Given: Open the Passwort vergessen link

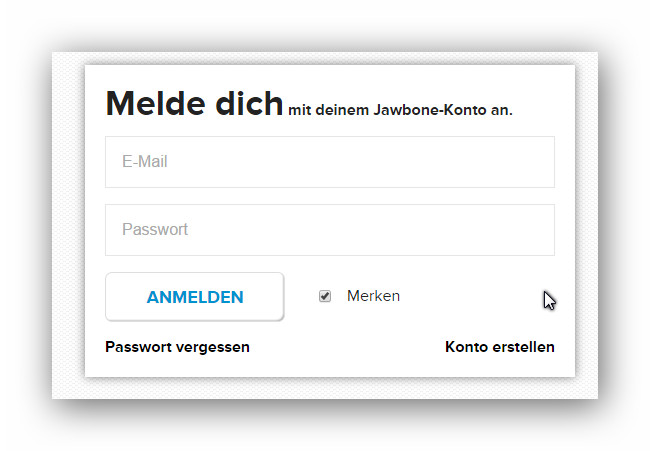Looking at the screenshot, I should (177, 347).
